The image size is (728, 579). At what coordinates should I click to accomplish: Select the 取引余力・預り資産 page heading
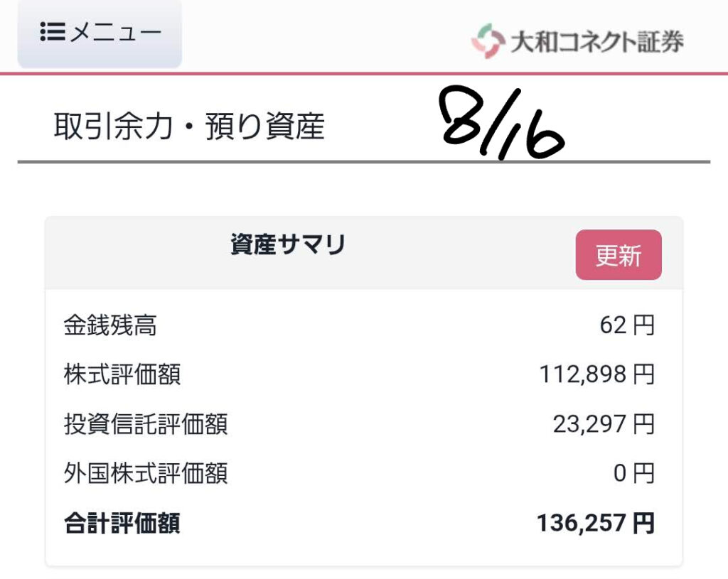pos(189,126)
